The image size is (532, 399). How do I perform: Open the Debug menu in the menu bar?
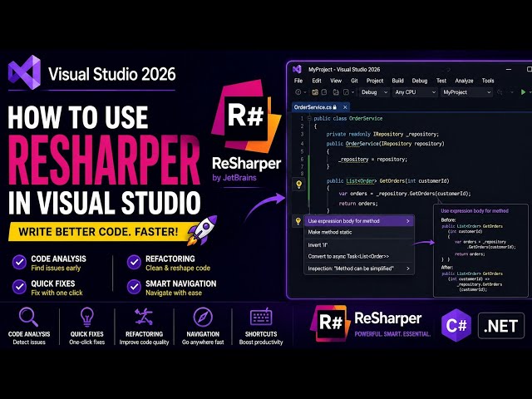click(x=419, y=81)
